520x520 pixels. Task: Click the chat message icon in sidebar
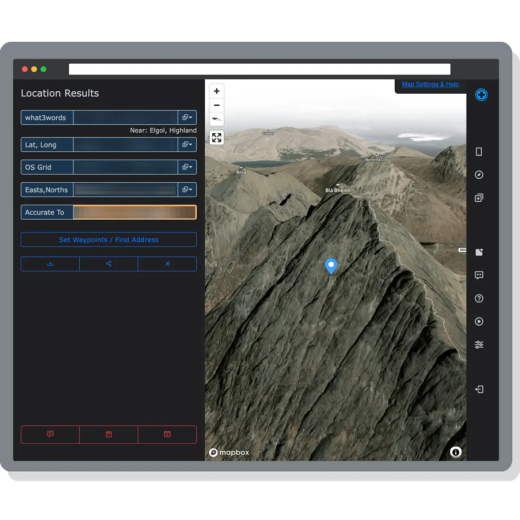pyautogui.click(x=479, y=275)
